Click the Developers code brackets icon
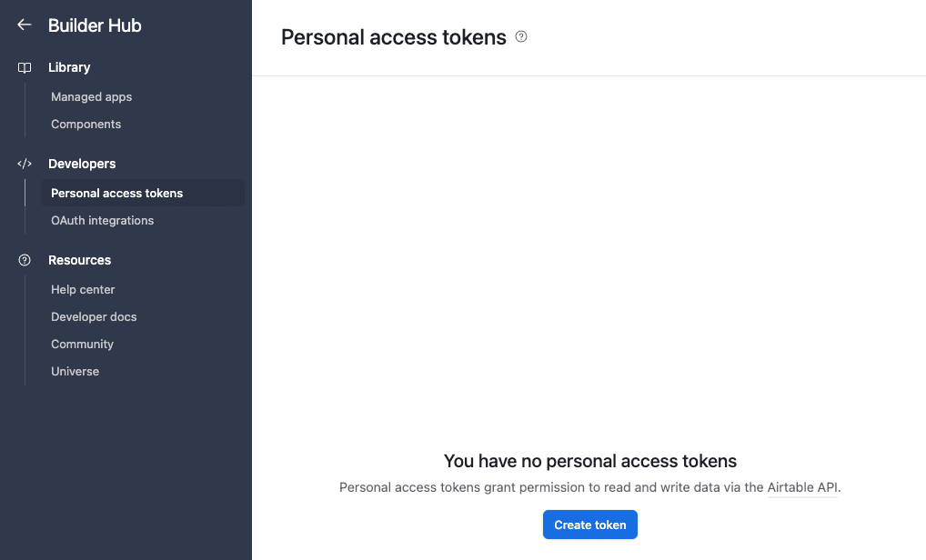The width and height of the screenshot is (926, 560). (25, 164)
